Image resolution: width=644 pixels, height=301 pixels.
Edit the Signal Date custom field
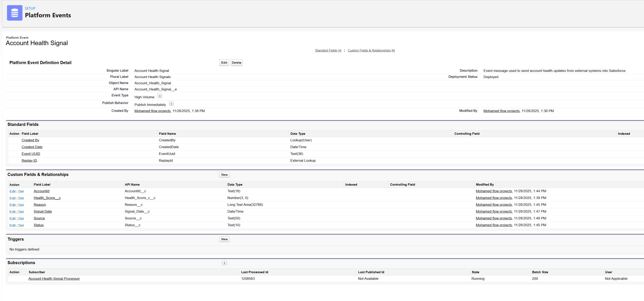tap(13, 212)
